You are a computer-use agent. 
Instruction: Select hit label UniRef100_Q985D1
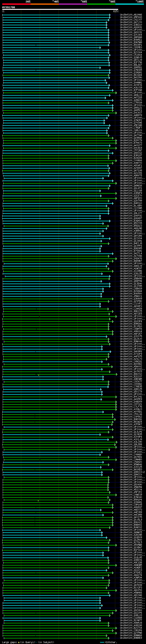131,67
